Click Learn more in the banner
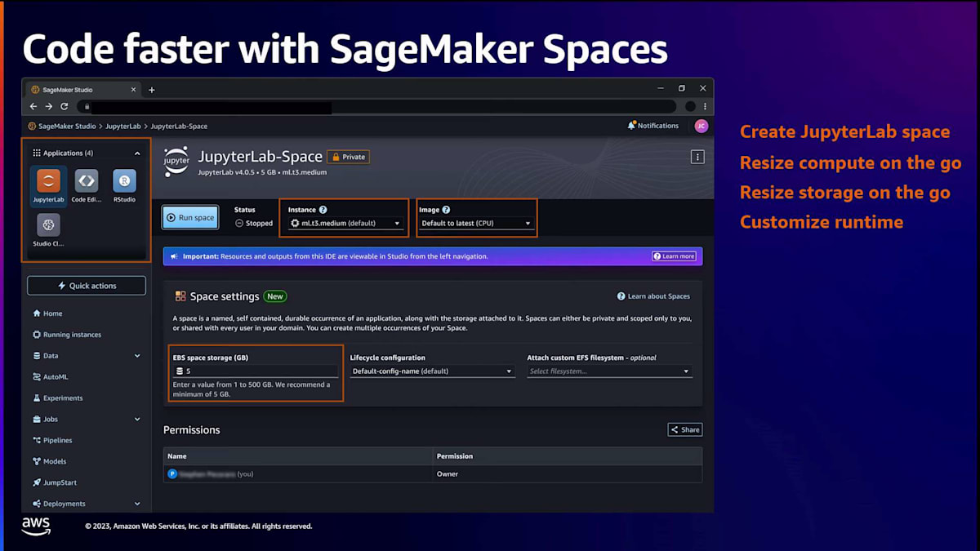Viewport: 980px width, 551px height. tap(674, 256)
